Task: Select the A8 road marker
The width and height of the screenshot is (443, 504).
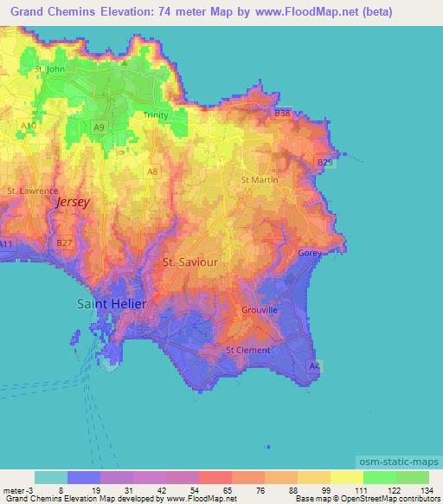Action: point(152,171)
